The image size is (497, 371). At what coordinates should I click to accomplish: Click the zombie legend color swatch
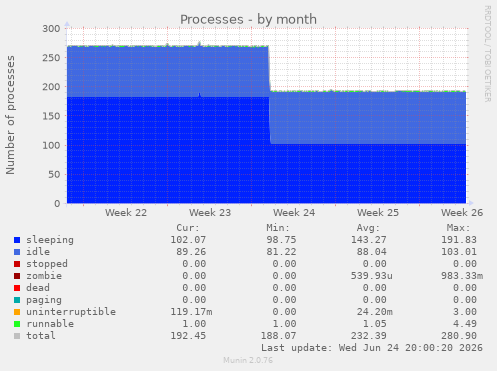[x=17, y=276]
